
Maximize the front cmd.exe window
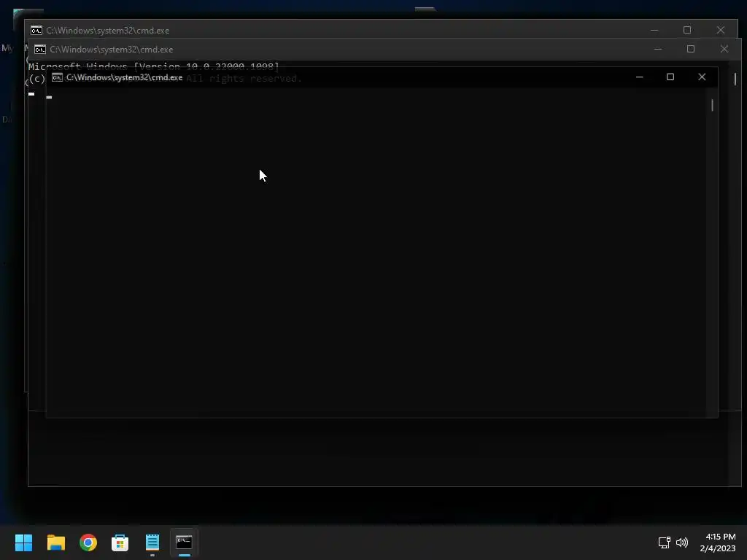point(670,77)
